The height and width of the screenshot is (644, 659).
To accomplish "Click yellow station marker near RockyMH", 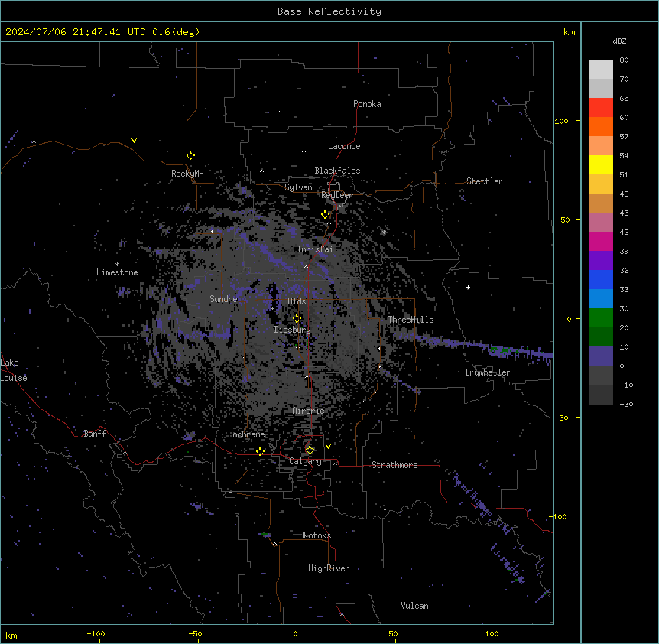I will coord(190,156).
